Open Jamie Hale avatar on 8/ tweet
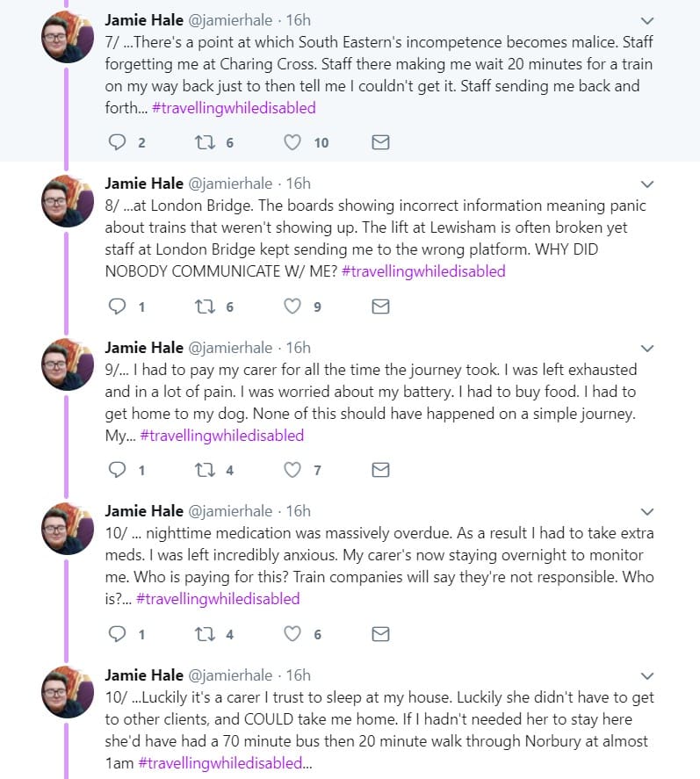The width and height of the screenshot is (700, 779). 68,201
